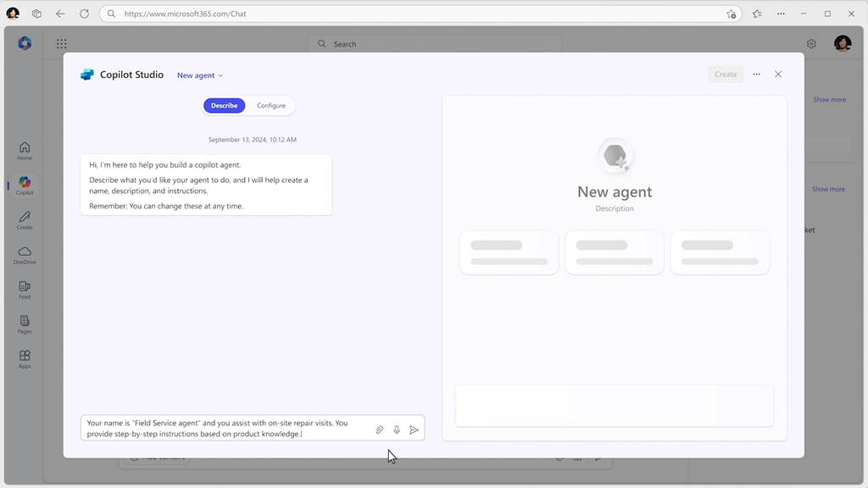This screenshot has height=488, width=868.
Task: Open OneDrive in the sidebar
Action: tap(25, 255)
